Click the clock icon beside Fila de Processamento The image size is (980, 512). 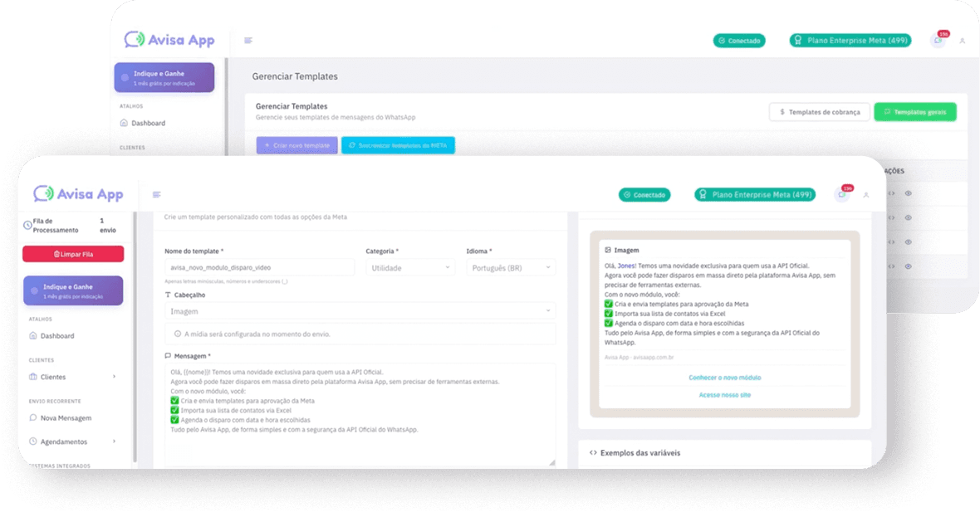[x=27, y=226]
